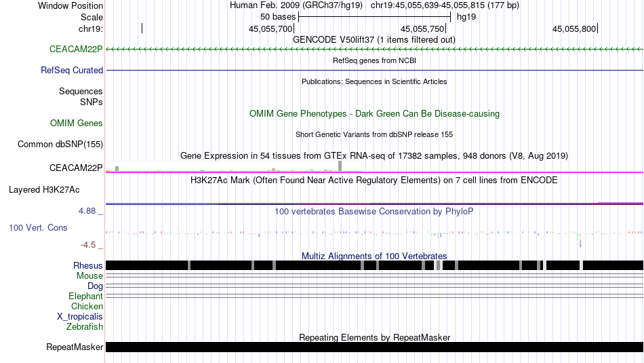Click the RepeatMasker track label
The width and height of the screenshot is (644, 363).
(x=75, y=347)
